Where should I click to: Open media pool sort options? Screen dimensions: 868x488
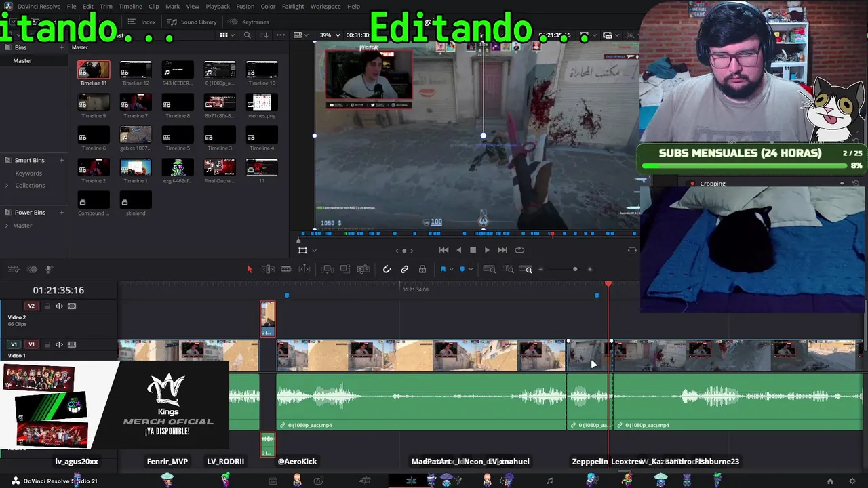click(264, 35)
